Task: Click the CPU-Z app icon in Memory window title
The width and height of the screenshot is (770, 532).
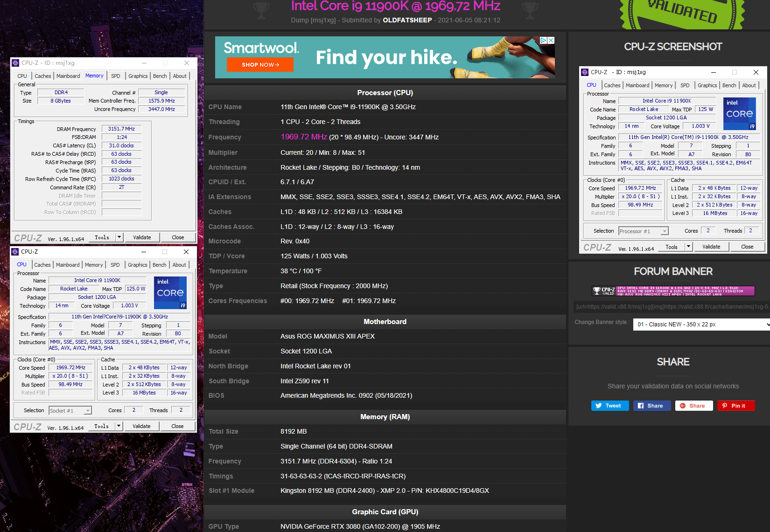Action: [15, 63]
